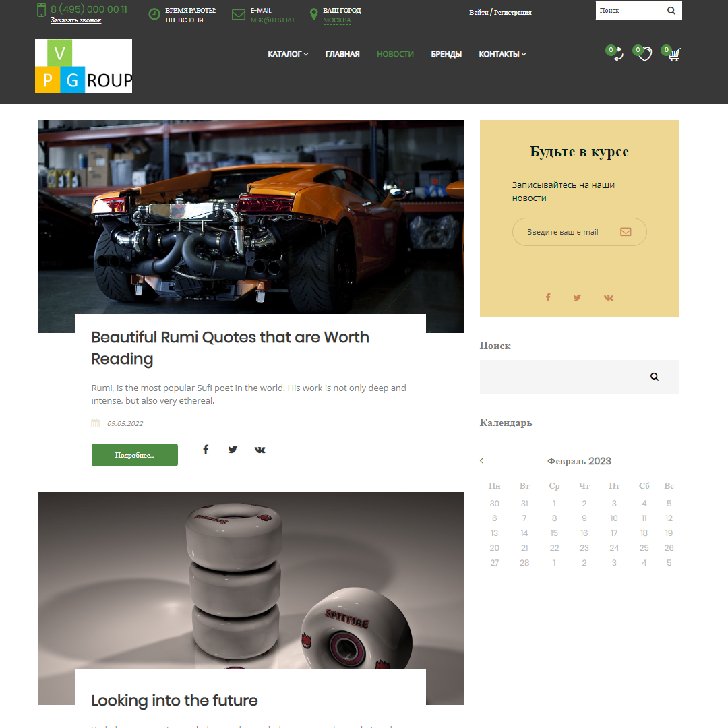Share Rumi Quotes article on Facebook
The height and width of the screenshot is (728, 728).
pos(206,450)
